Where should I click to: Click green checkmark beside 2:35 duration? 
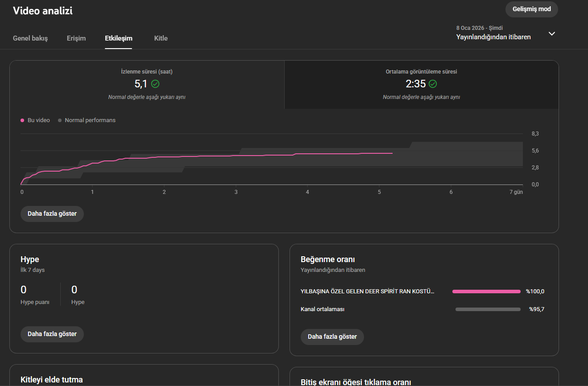(433, 84)
